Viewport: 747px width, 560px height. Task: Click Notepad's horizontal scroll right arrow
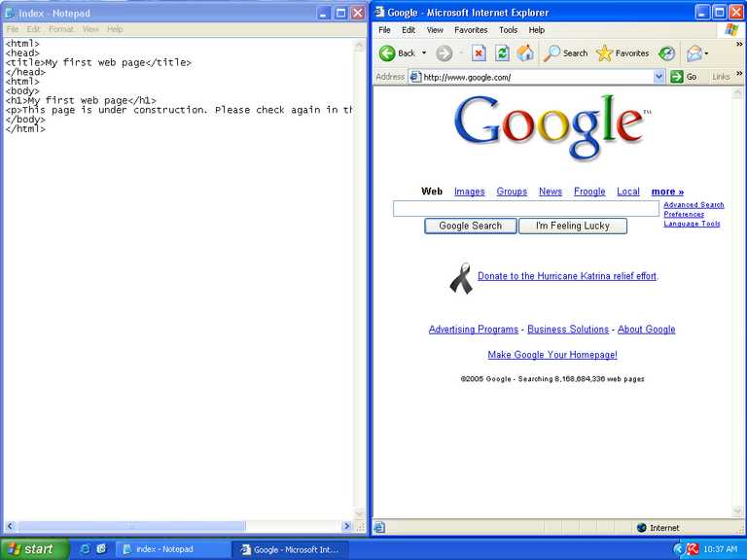[x=346, y=526]
